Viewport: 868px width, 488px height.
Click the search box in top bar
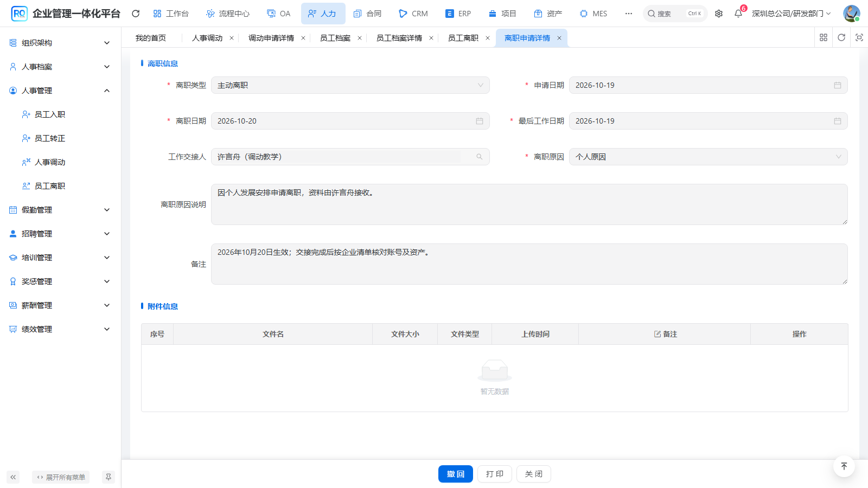675,14
